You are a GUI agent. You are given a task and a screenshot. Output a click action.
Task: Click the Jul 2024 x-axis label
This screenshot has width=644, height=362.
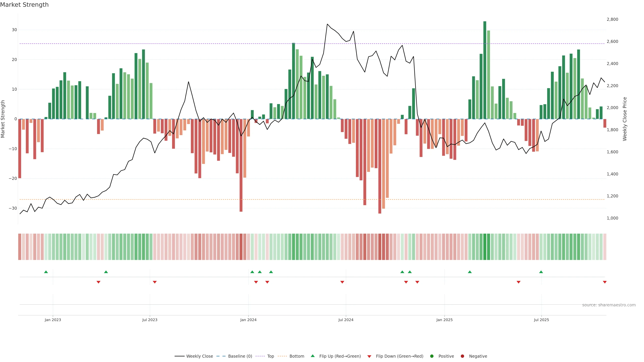tap(346, 320)
